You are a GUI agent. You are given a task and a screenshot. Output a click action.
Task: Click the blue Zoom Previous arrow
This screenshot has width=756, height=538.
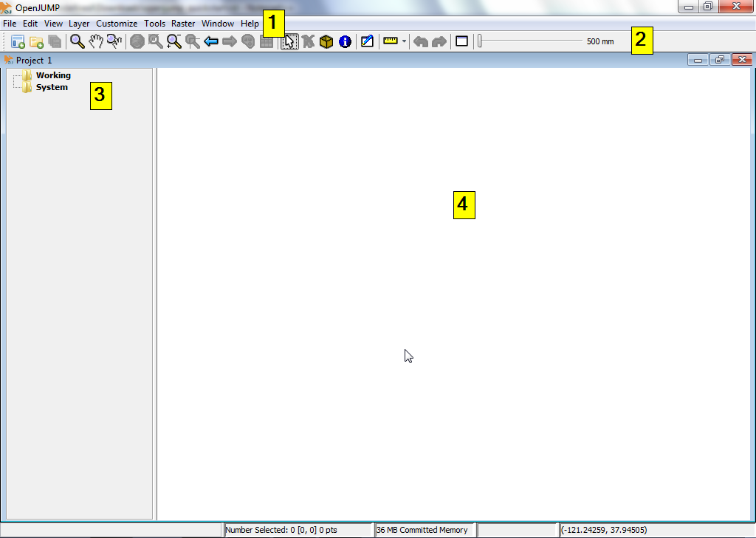click(211, 41)
